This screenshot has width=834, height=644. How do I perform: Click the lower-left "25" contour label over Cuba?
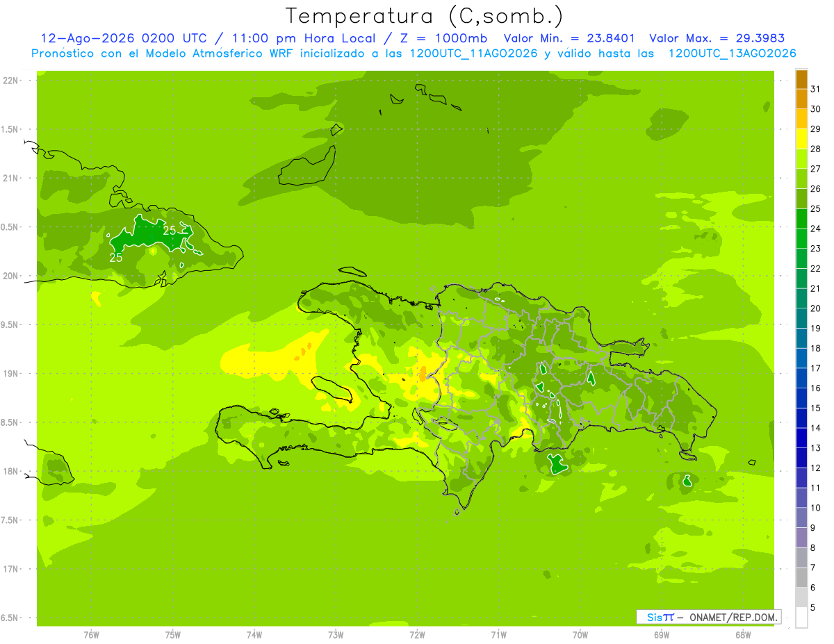pyautogui.click(x=116, y=257)
